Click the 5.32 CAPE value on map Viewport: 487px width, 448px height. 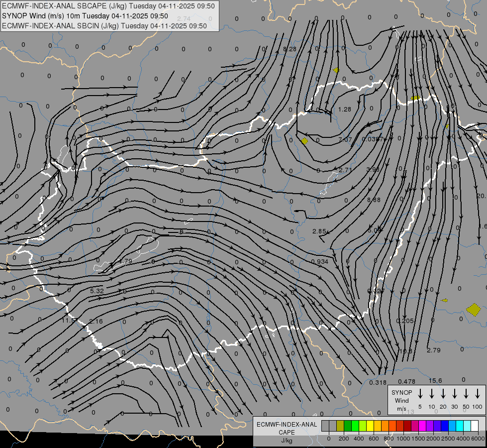[97, 291]
